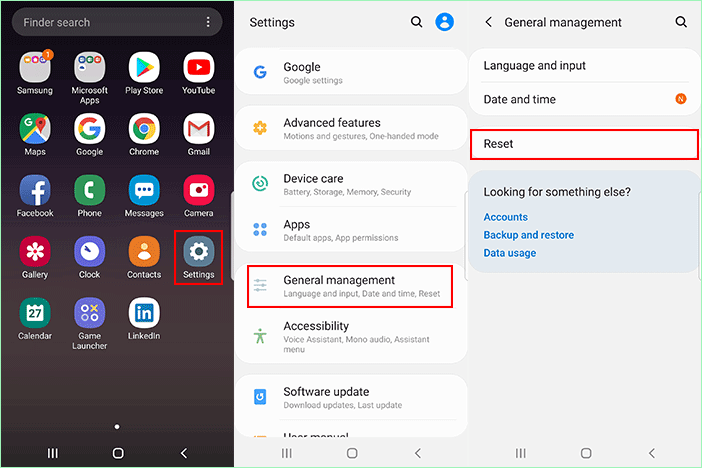This screenshot has height=468, width=702.
Task: Tap Home button on home screen navbar
Action: tap(118, 453)
